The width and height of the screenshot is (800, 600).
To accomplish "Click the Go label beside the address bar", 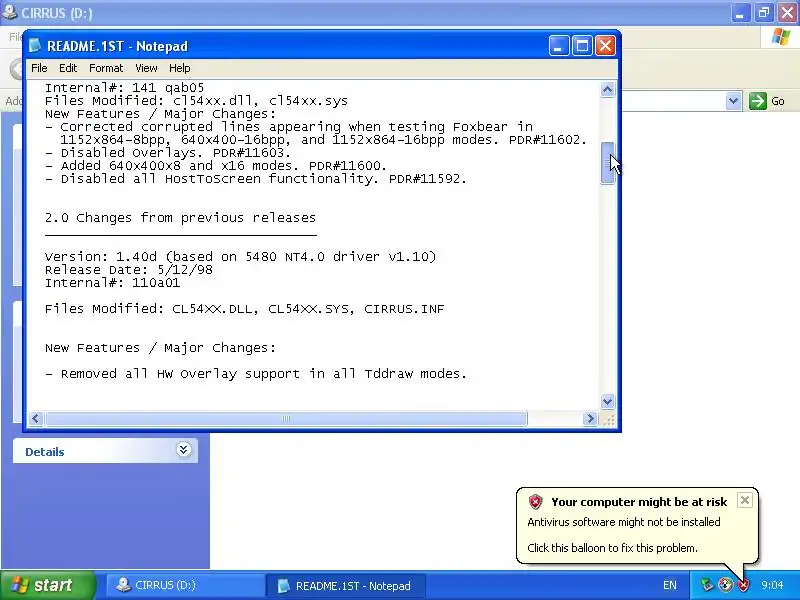I will pyautogui.click(x=778, y=101).
